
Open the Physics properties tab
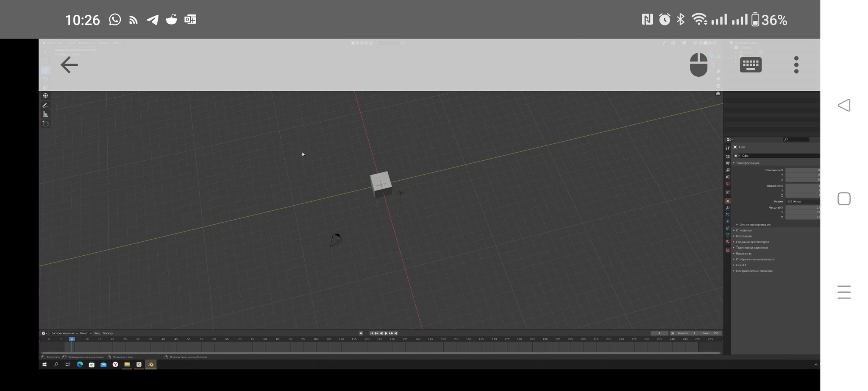coord(728,221)
